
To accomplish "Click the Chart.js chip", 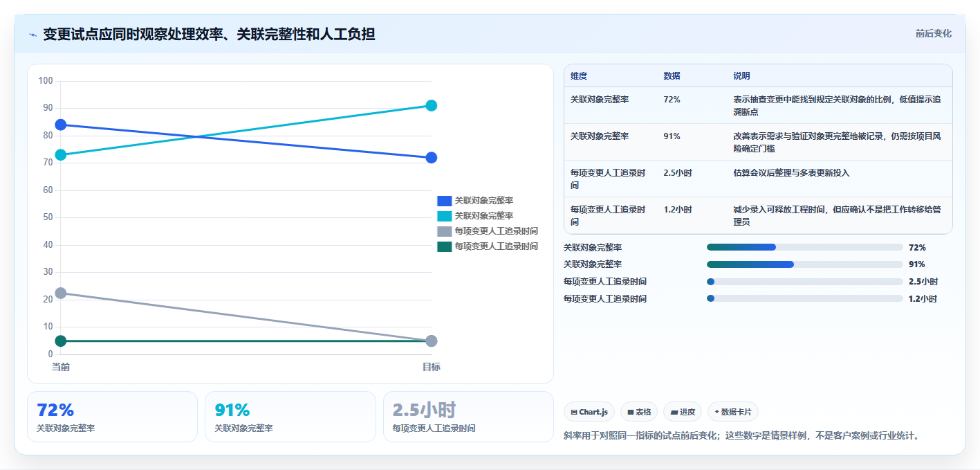I will 589,412.
